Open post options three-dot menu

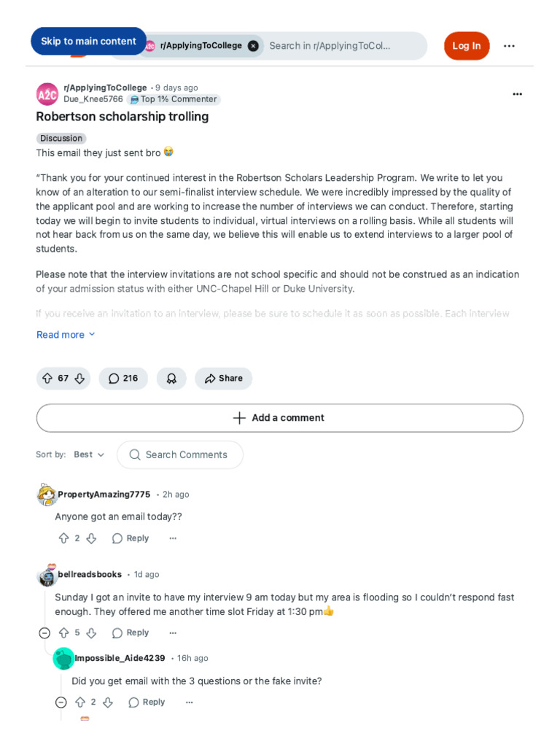(517, 94)
